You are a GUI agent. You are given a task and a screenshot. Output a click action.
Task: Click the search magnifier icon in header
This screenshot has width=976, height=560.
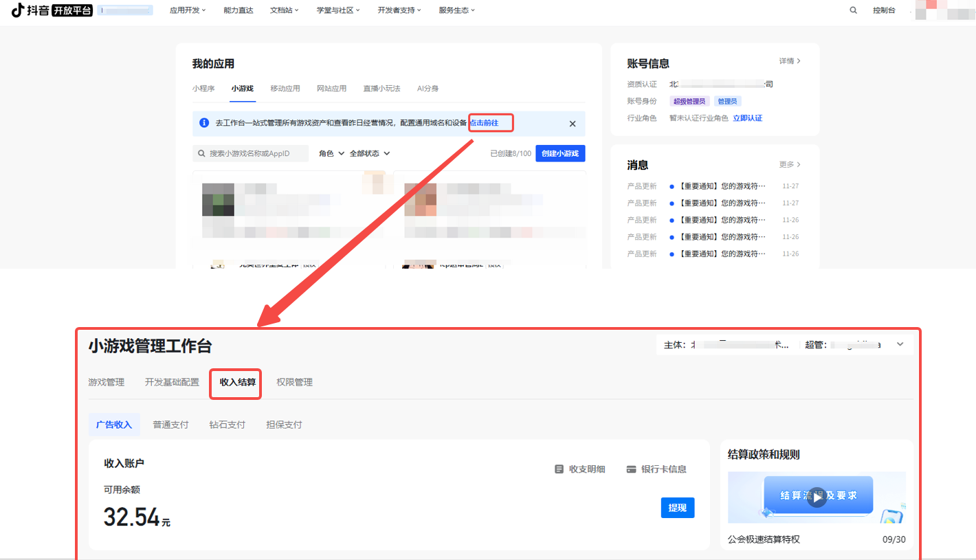click(853, 10)
